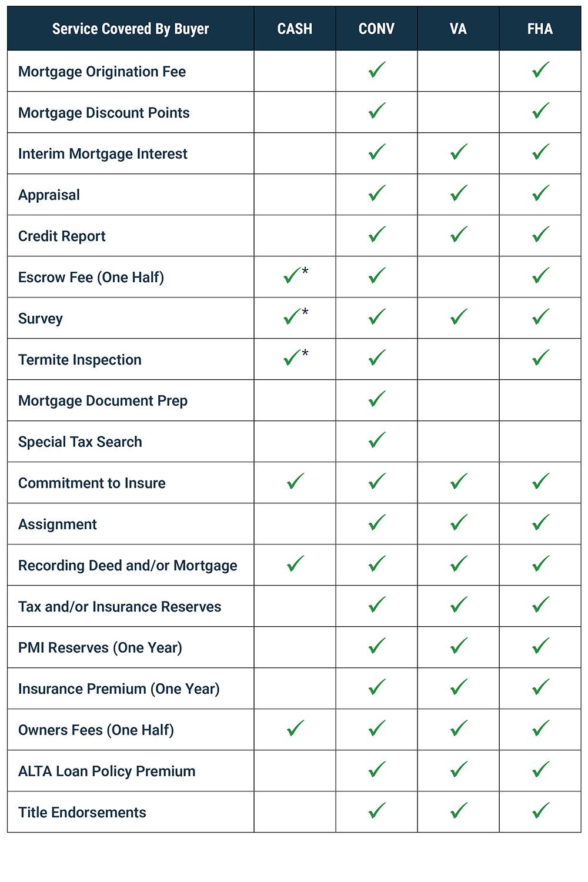Click VA checkmark for Title Endorsements
This screenshot has height=882, width=588.
459,810
